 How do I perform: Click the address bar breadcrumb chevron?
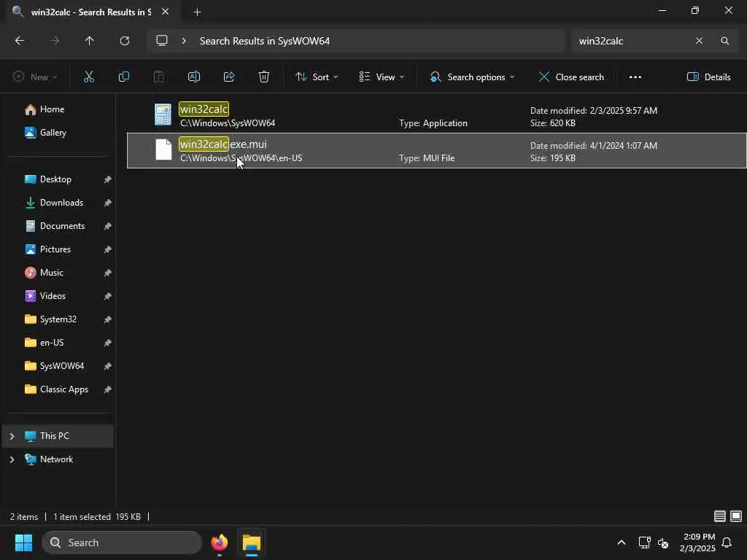coord(184,41)
